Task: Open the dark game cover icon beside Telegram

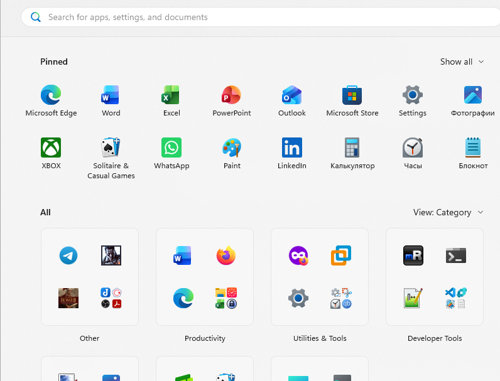Action: tap(111, 256)
